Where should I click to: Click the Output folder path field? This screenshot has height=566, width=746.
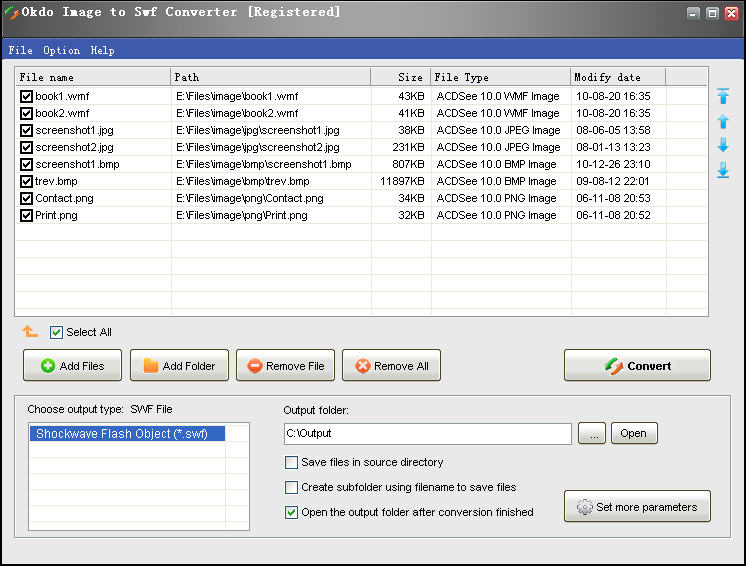click(x=427, y=434)
